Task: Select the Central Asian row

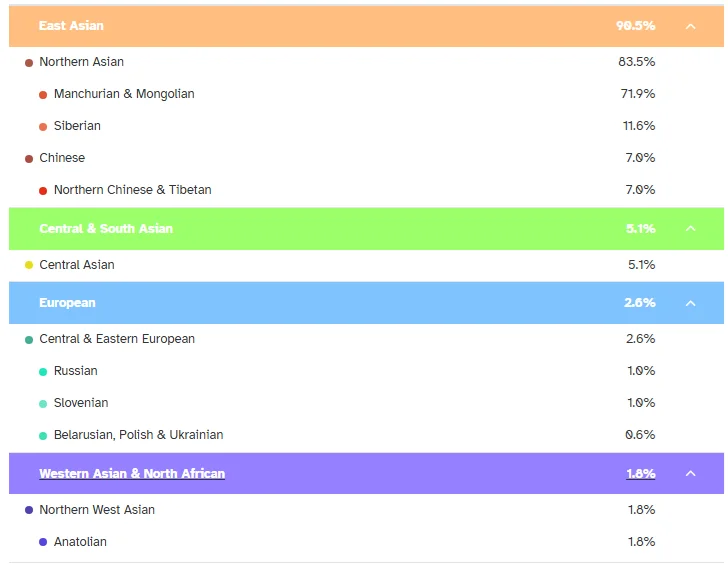Action: (366, 265)
